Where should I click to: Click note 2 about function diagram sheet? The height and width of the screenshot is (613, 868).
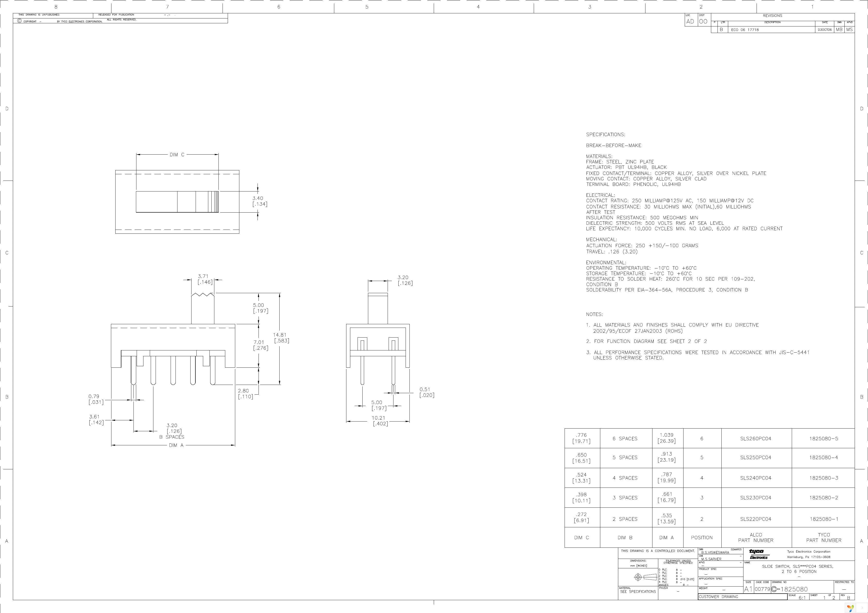pos(646,341)
